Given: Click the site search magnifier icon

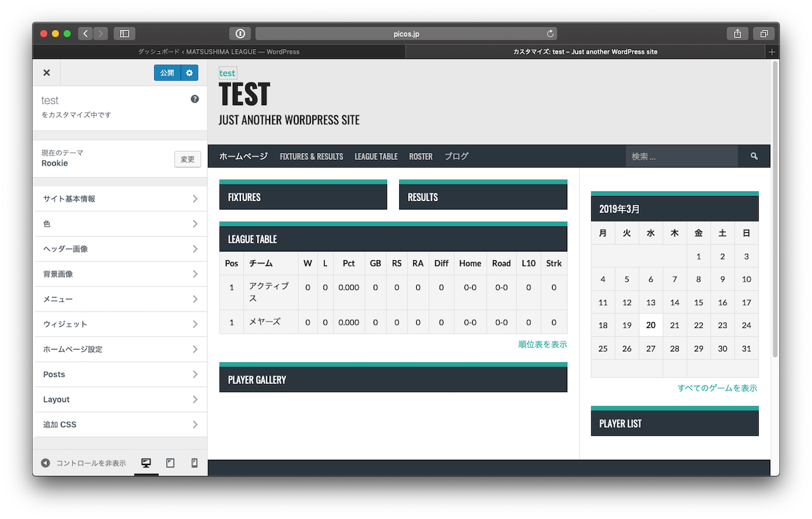Looking at the screenshot, I should click(x=754, y=156).
